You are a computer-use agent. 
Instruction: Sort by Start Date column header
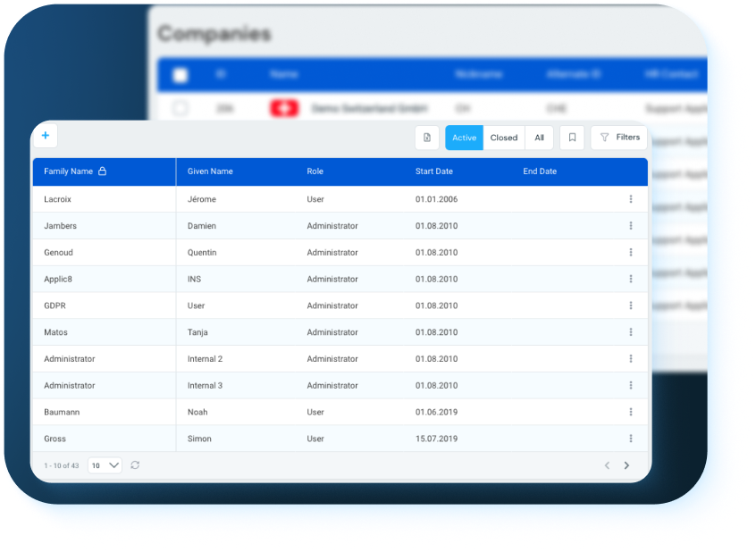click(434, 171)
